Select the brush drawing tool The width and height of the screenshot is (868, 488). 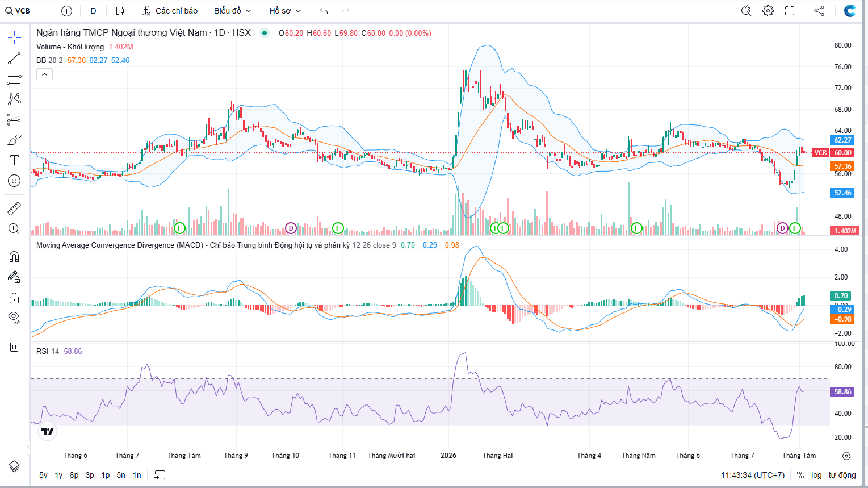click(14, 140)
